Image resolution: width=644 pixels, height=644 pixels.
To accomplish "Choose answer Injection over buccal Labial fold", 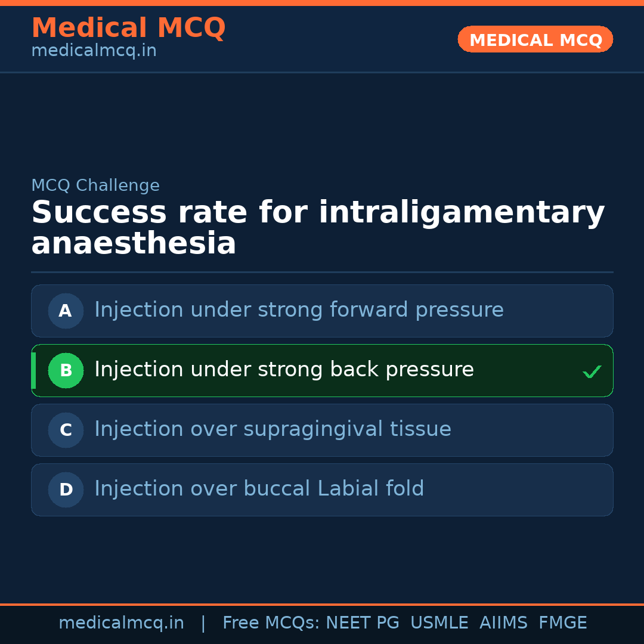I will coord(259,489).
